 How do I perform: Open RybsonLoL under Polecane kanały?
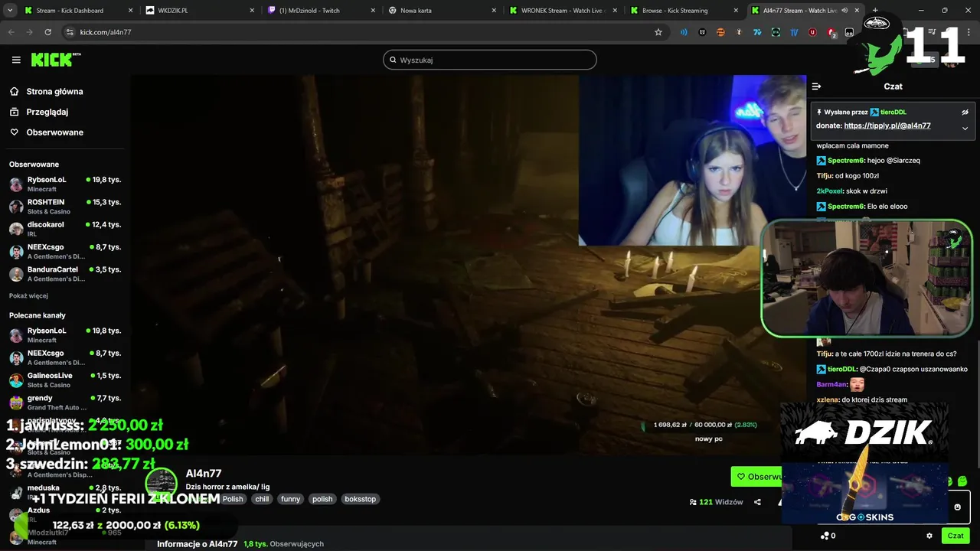tap(65, 334)
